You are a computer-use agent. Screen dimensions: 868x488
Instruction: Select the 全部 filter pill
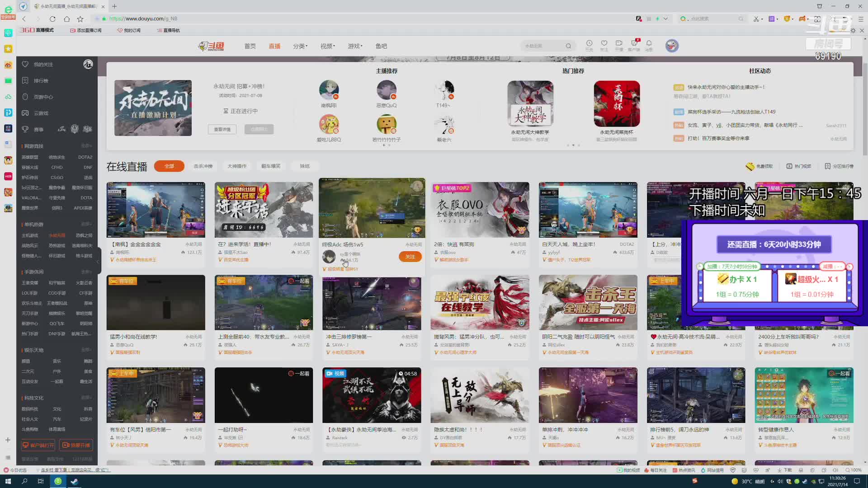169,166
